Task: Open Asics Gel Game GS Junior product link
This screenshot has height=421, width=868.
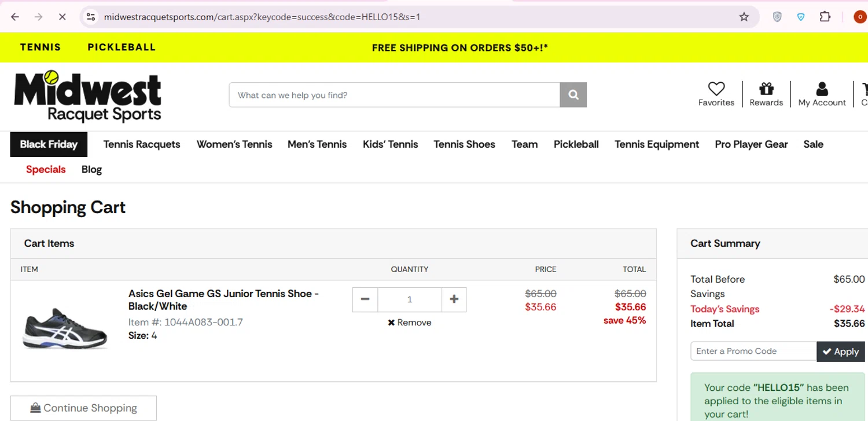Action: coord(223,300)
